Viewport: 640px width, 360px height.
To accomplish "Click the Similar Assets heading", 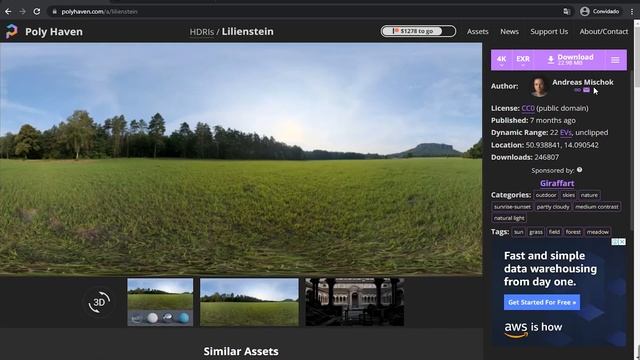I will click(241, 351).
